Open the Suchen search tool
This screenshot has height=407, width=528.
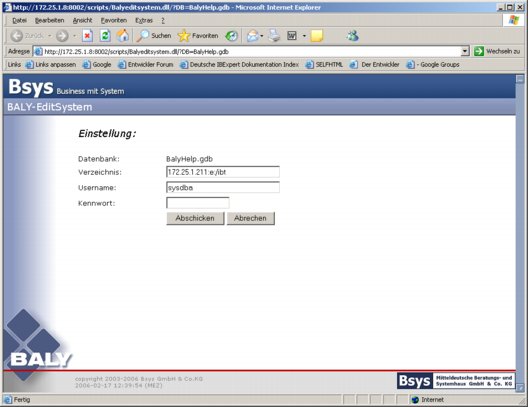pyautogui.click(x=154, y=36)
